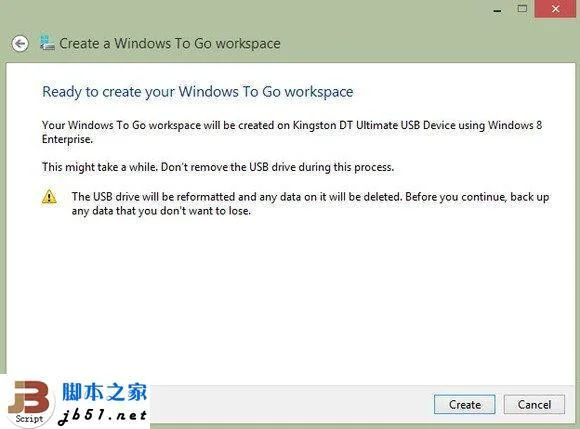Click the yellow warning triangle icon
580x429 pixels.
[x=49, y=197]
